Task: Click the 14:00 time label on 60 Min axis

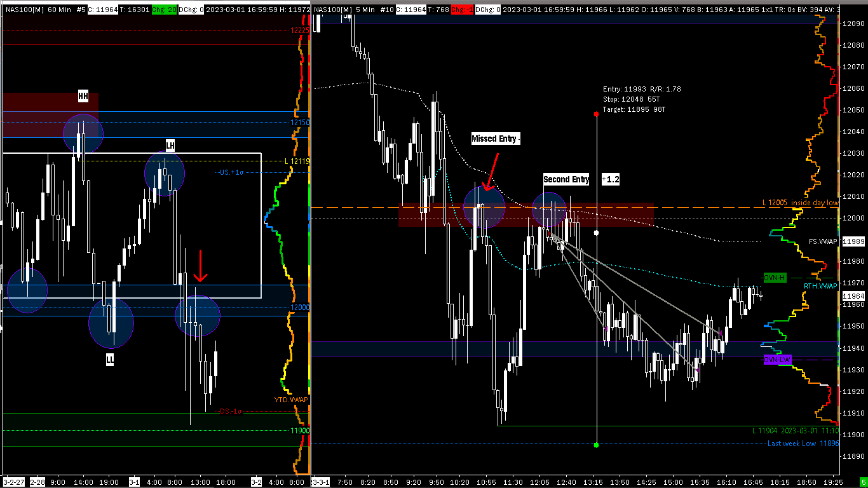Action: click(x=84, y=482)
